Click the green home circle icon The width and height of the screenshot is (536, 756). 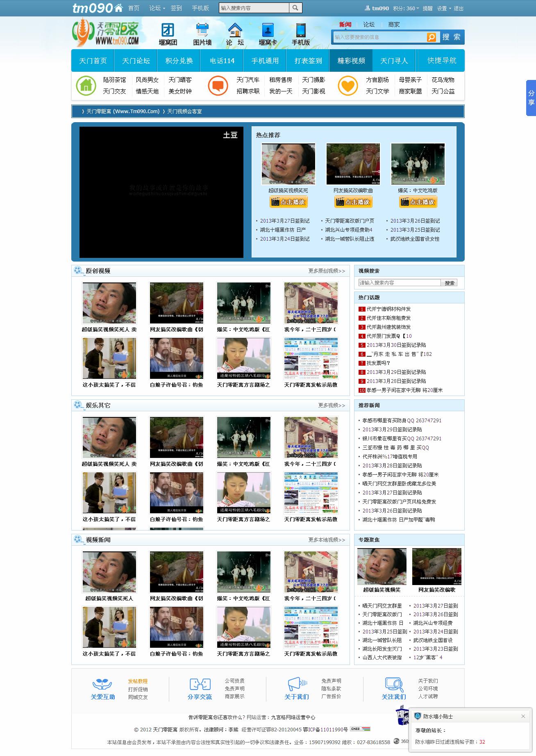coord(86,86)
